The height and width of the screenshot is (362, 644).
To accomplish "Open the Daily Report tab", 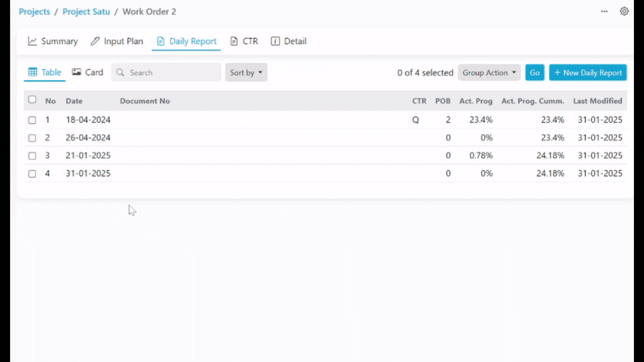I will [x=187, y=41].
